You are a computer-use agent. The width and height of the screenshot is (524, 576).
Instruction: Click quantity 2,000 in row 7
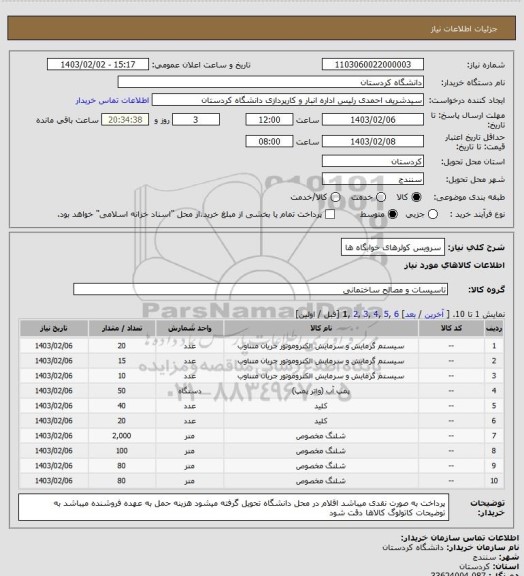pos(122,436)
